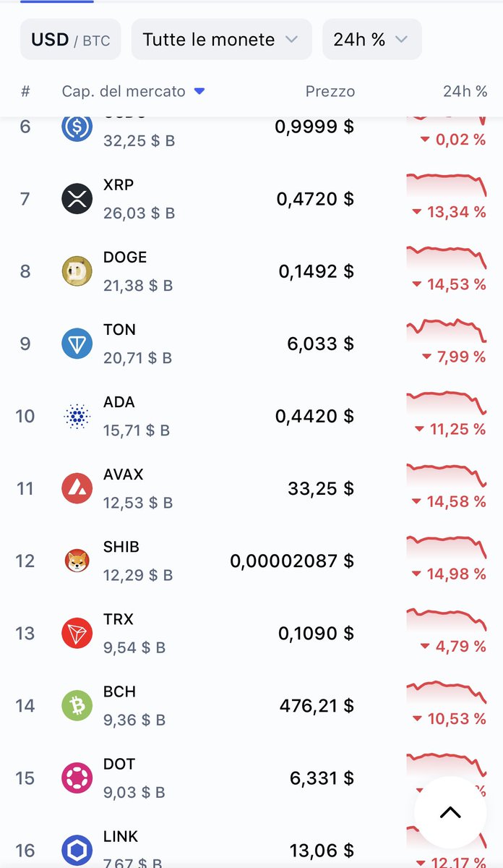
Task: Open the Tutte le monete dropdown
Action: 221,39
